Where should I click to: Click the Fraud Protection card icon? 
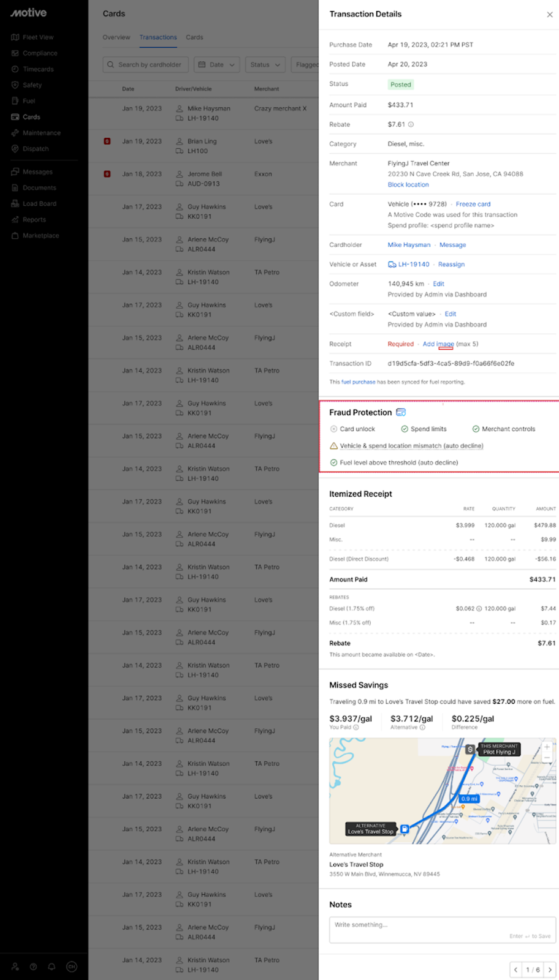(401, 412)
